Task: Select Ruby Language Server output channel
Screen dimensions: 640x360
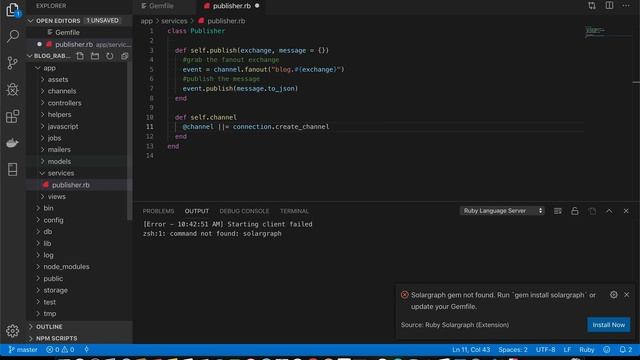Action: [502, 211]
